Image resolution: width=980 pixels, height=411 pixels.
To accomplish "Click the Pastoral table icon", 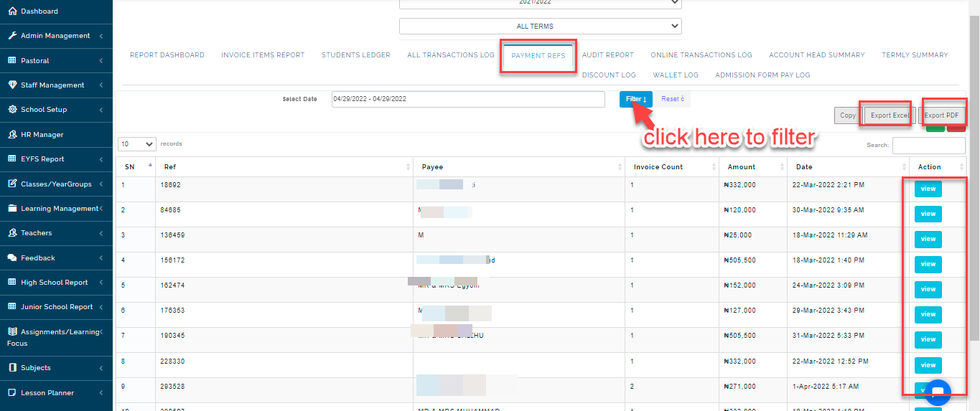I will pyautogui.click(x=12, y=60).
